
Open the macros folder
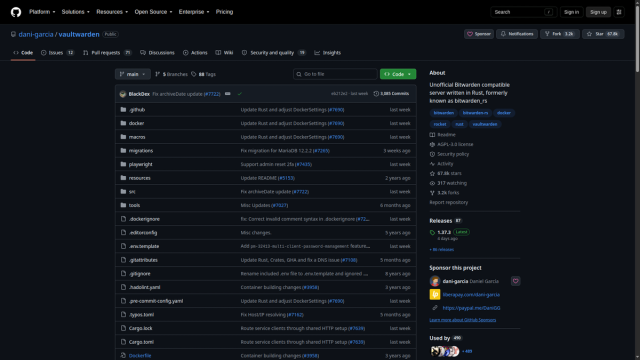pos(137,137)
